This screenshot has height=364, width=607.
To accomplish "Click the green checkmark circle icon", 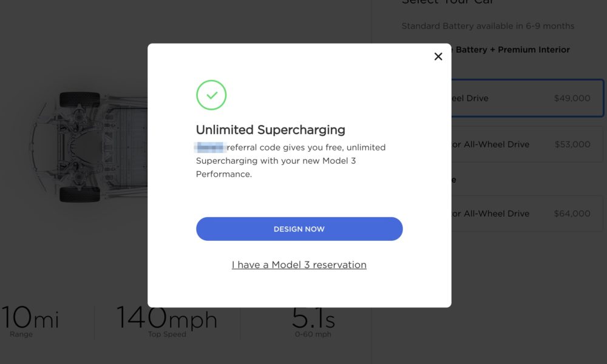I will point(211,95).
